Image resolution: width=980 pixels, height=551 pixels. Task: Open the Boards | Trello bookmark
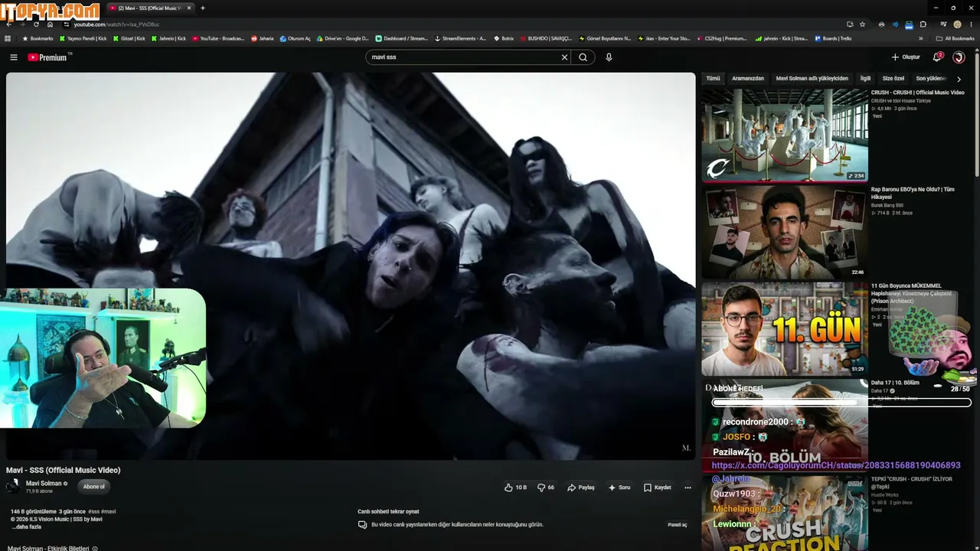[x=833, y=38]
